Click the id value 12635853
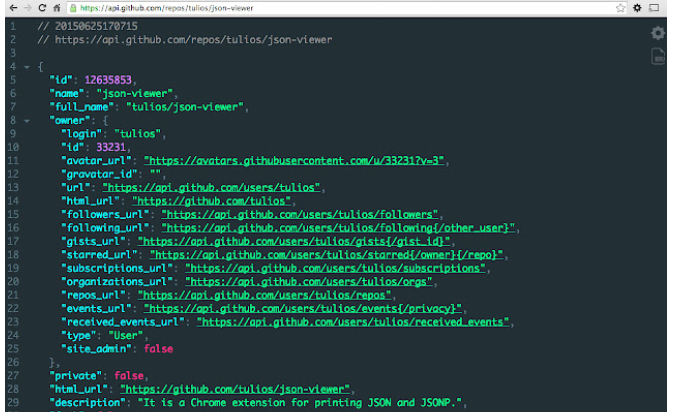673x420 pixels. (108, 80)
